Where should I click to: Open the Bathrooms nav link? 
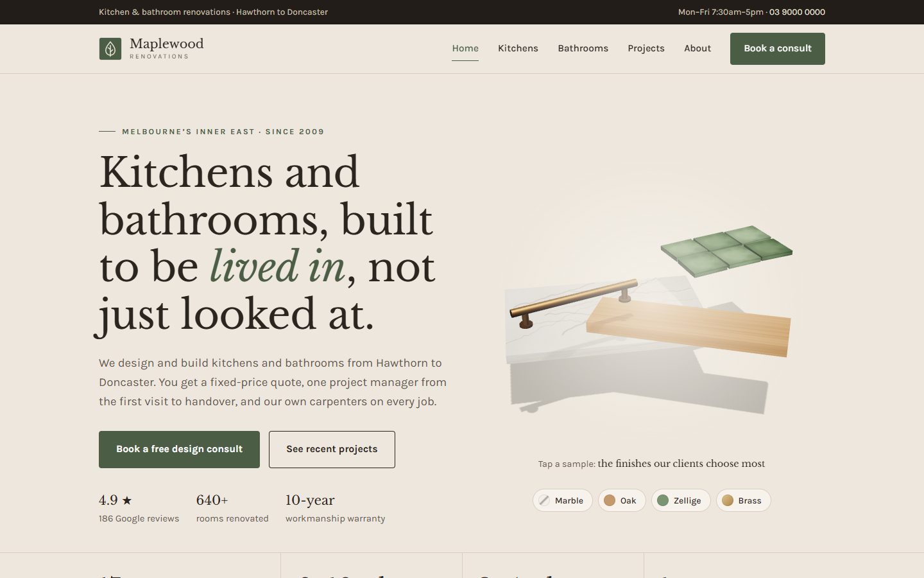point(583,48)
